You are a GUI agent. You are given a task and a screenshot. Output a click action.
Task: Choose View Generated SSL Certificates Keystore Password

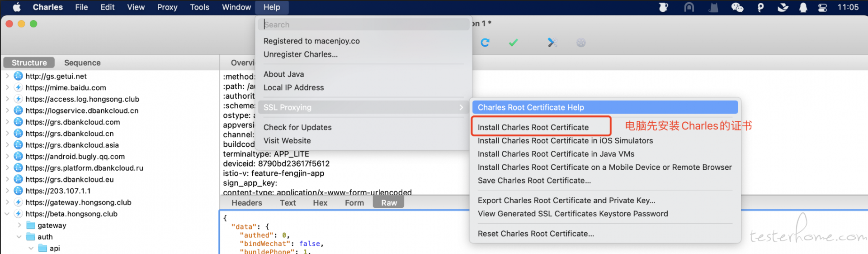coord(573,214)
